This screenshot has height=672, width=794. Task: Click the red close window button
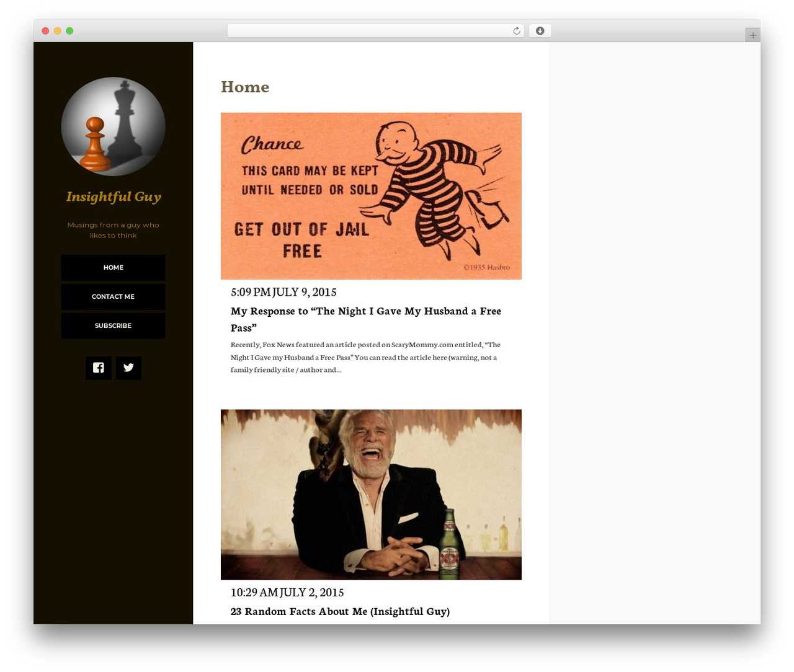[45, 31]
